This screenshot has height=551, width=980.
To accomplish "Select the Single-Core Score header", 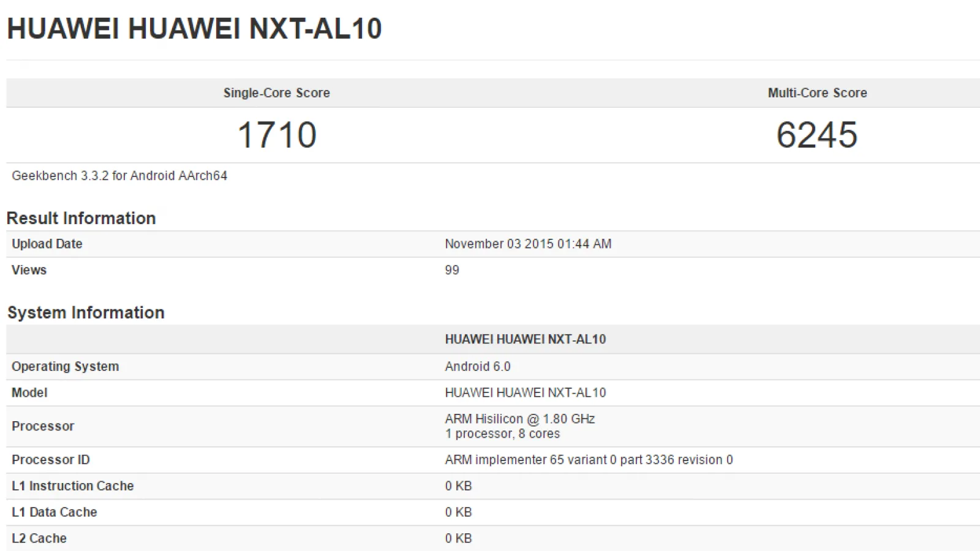I will tap(277, 93).
